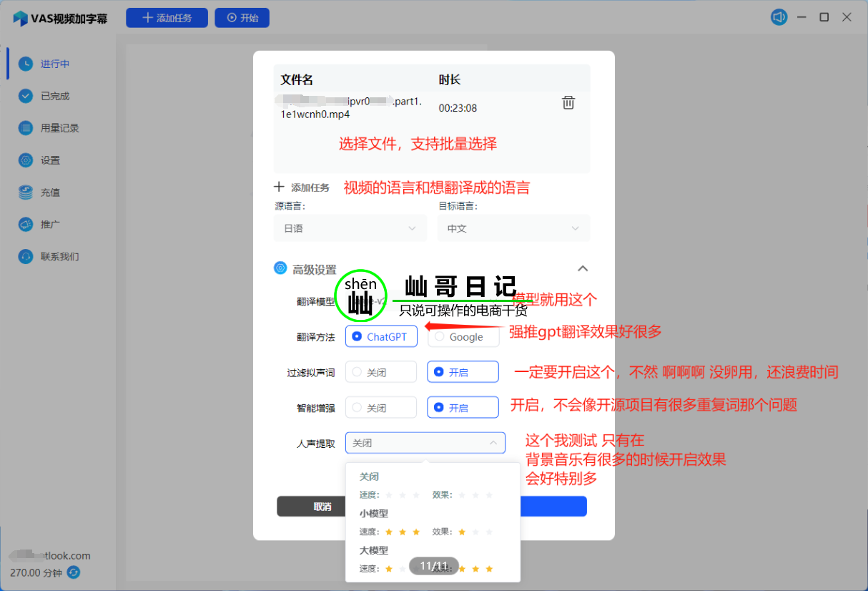
Task: Click the 源语言 label
Action: pyautogui.click(x=290, y=206)
